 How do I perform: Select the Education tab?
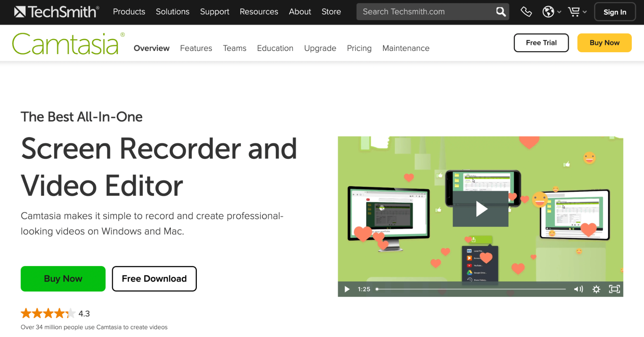[275, 48]
